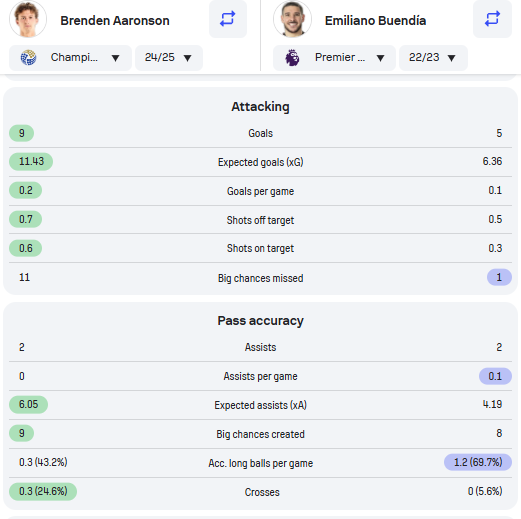This screenshot has width=521, height=519.
Task: Open Emiliano Buendía player name link
Action: pyautogui.click(x=375, y=21)
